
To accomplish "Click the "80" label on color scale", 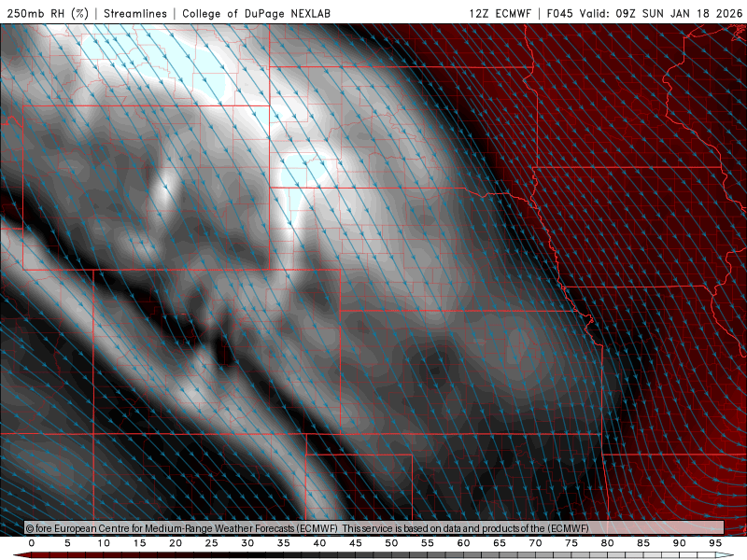I will (x=608, y=543).
